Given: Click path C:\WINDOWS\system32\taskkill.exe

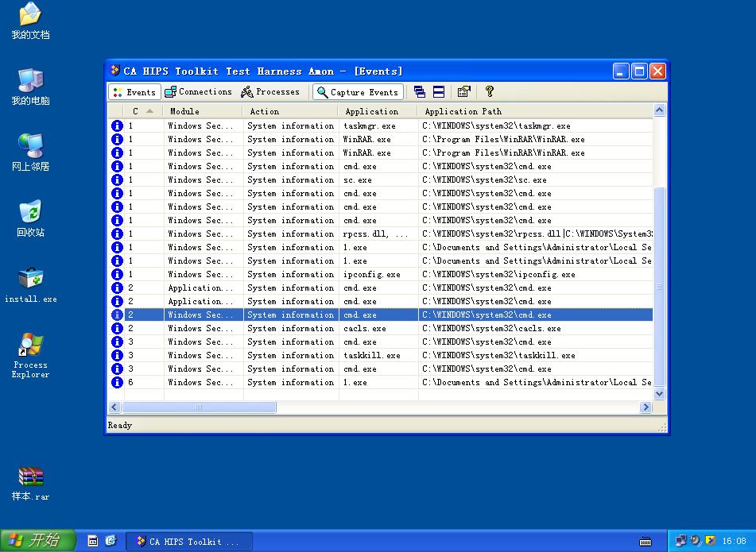Looking at the screenshot, I should [x=499, y=355].
